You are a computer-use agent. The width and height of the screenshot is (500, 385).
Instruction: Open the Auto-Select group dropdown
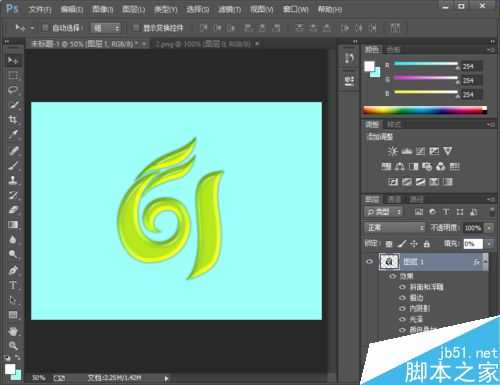coord(106,28)
